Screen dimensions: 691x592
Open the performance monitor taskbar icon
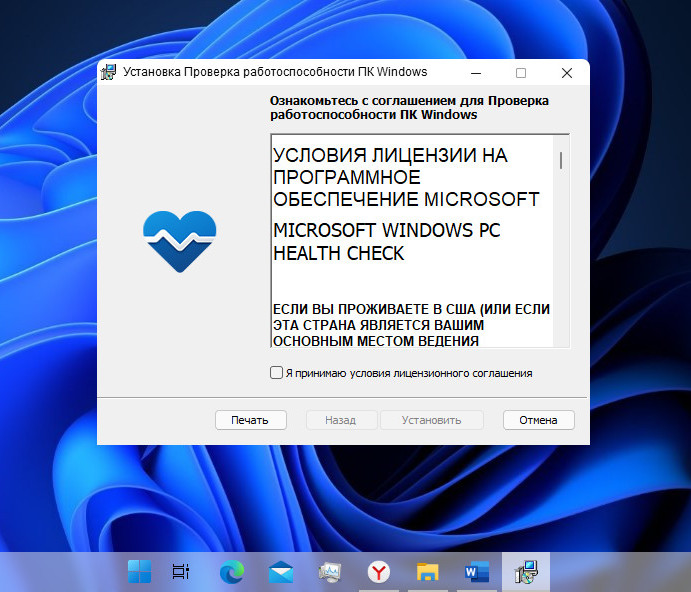pyautogui.click(x=330, y=572)
